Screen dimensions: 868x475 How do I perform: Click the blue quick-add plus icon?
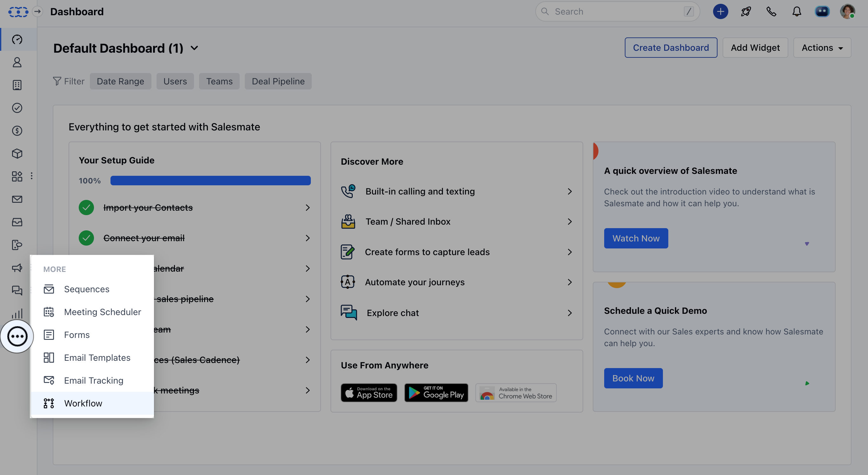(x=720, y=11)
